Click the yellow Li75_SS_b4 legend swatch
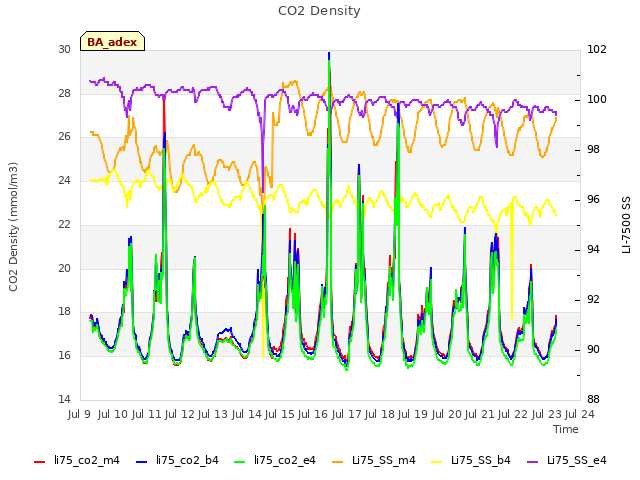640x480 pixels. (437, 462)
